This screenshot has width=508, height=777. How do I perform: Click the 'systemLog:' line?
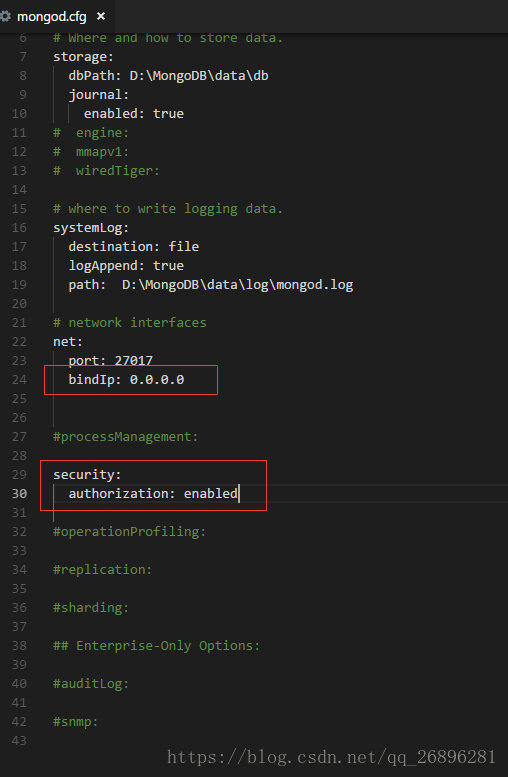click(91, 227)
